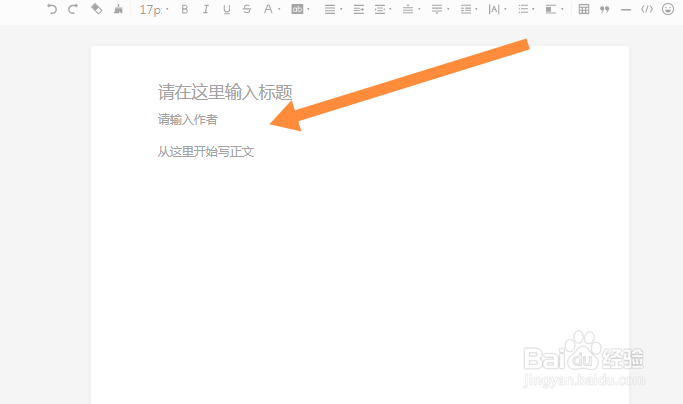Image resolution: width=683 pixels, height=404 pixels.
Task: Open the text alignment dropdown
Action: click(333, 9)
